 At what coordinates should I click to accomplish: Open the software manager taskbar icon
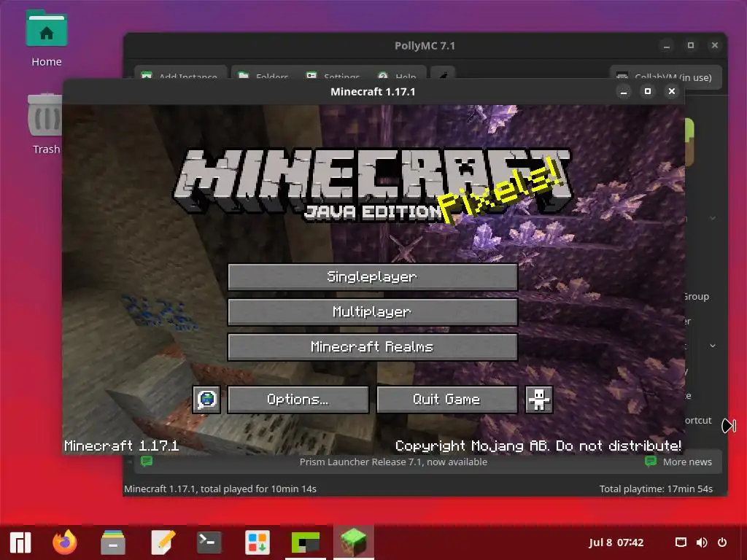pyautogui.click(x=258, y=542)
